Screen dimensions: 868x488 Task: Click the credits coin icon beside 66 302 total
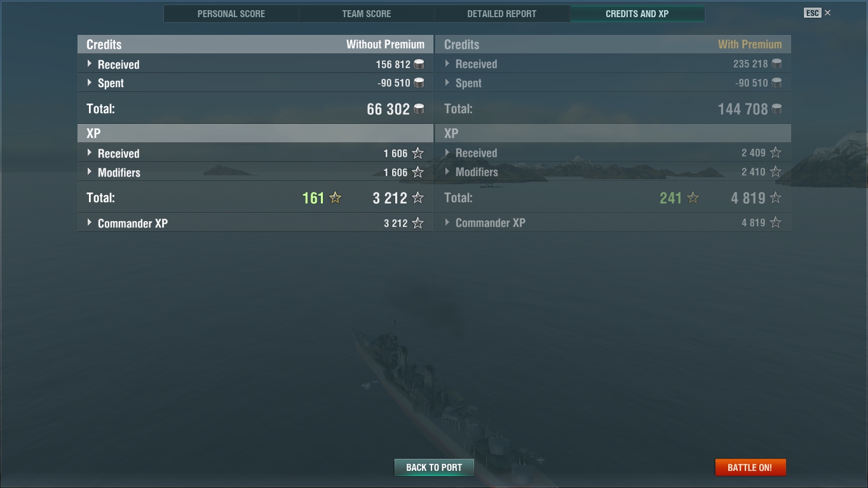[x=419, y=109]
